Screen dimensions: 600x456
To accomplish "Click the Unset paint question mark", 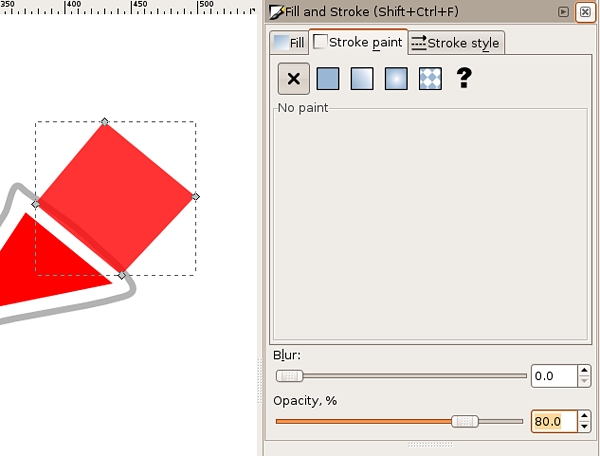I will click(x=463, y=78).
